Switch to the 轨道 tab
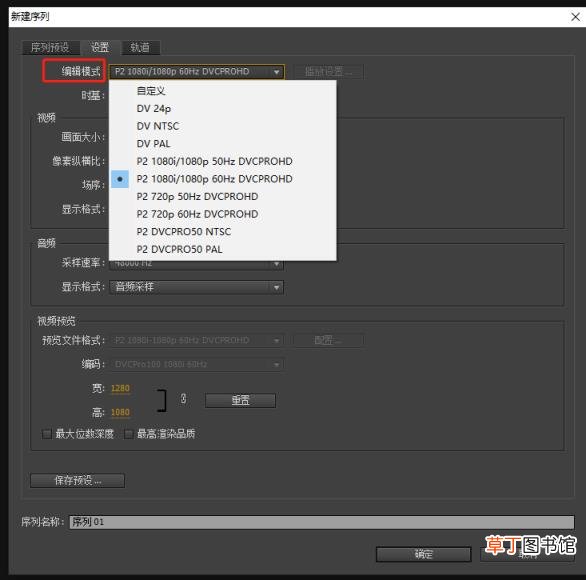 click(x=141, y=47)
